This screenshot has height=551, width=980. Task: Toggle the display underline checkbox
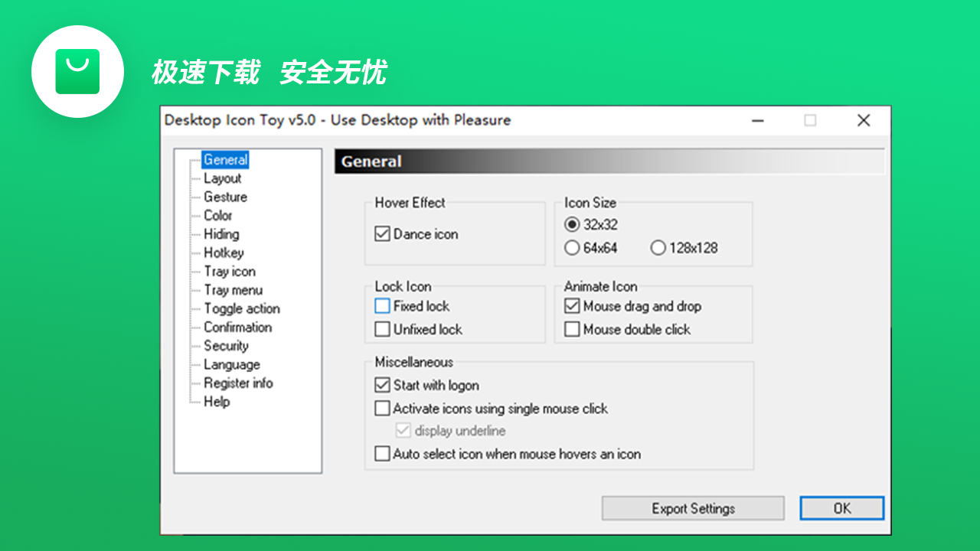(x=403, y=431)
